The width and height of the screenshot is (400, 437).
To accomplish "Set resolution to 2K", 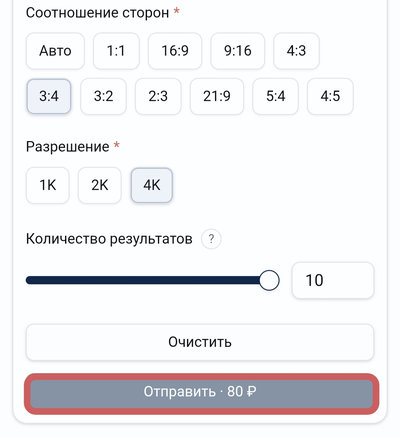I will (x=100, y=185).
